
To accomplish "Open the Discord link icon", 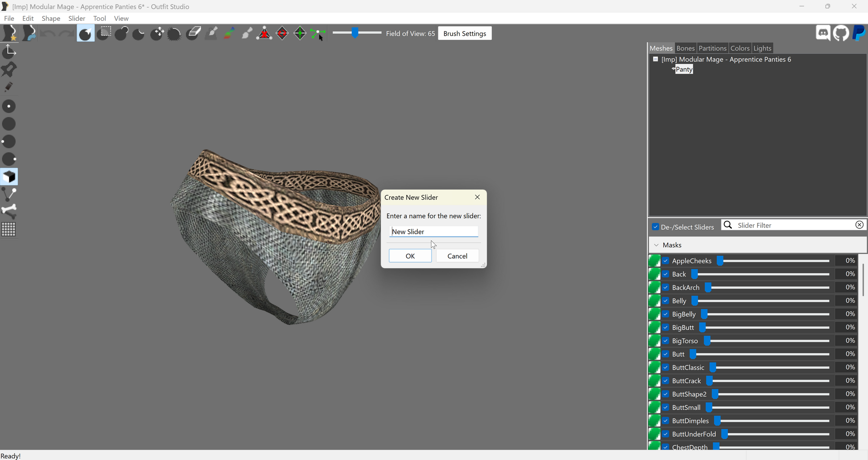I will pos(823,33).
